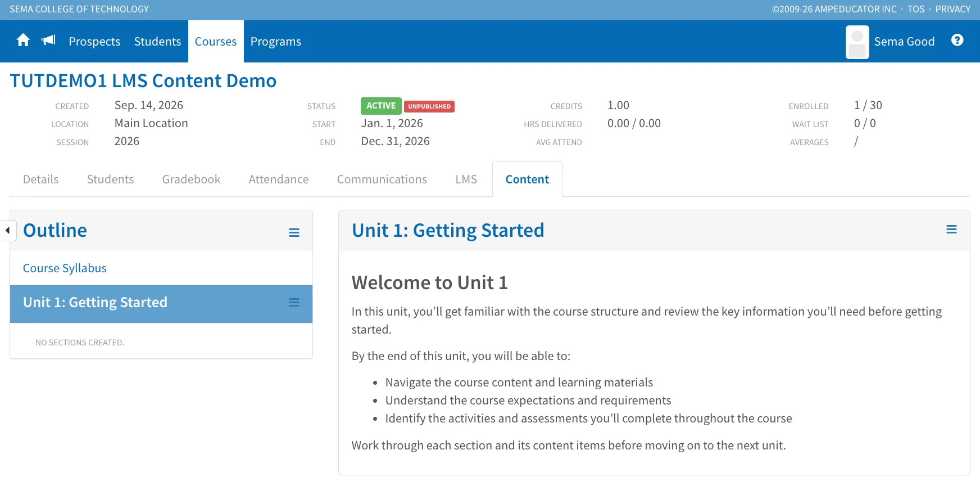Image resolution: width=980 pixels, height=486 pixels.
Task: Click the credits value 1.00
Action: tap(619, 105)
